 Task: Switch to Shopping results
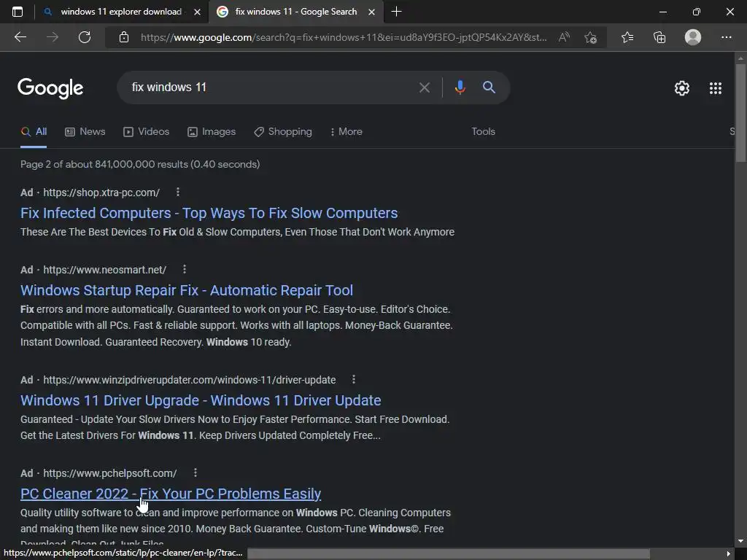(283, 131)
